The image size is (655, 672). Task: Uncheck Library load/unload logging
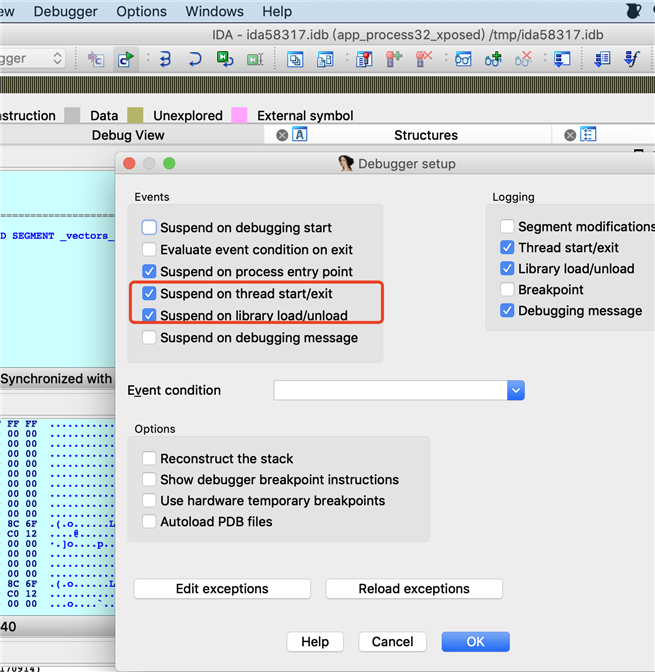pos(507,268)
